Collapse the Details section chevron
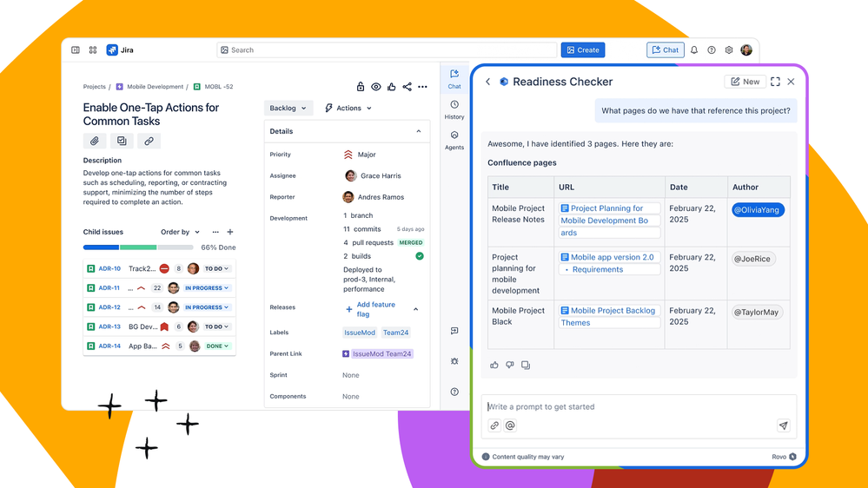This screenshot has width=868, height=488. click(x=419, y=132)
